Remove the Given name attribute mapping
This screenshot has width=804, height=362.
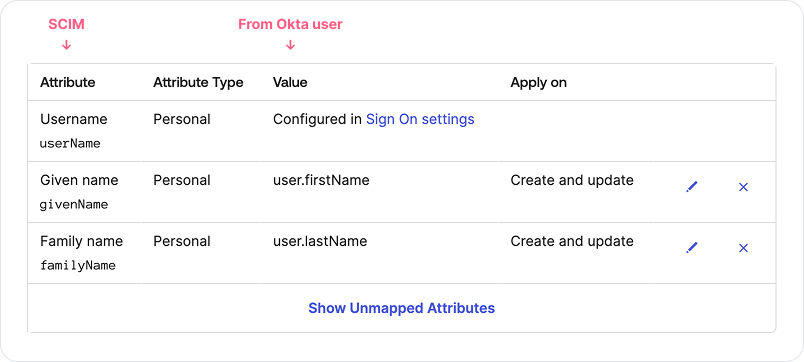point(743,187)
